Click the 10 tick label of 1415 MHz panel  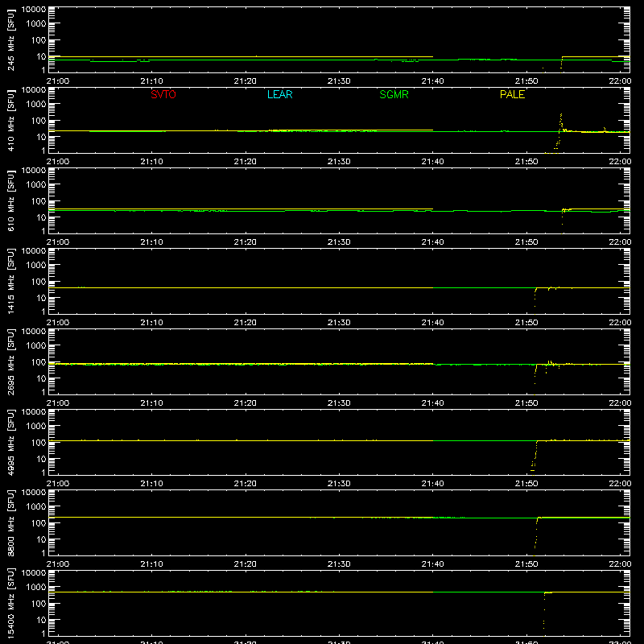41,298
